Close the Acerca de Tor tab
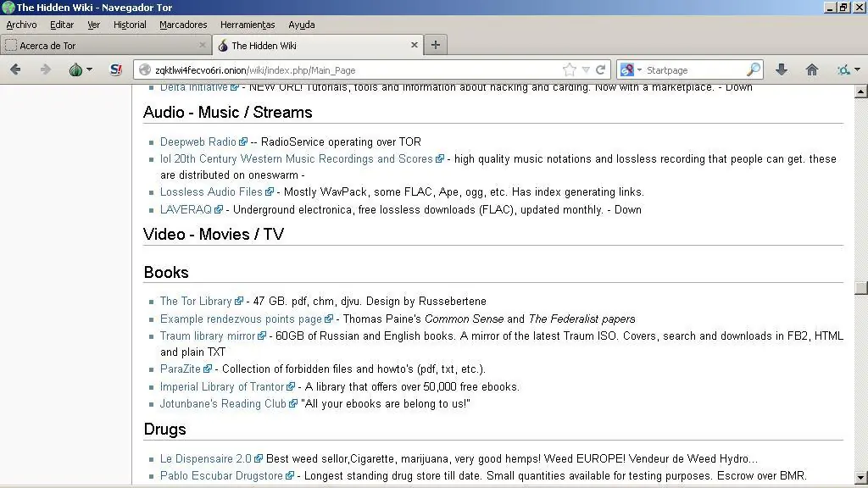 click(x=202, y=45)
